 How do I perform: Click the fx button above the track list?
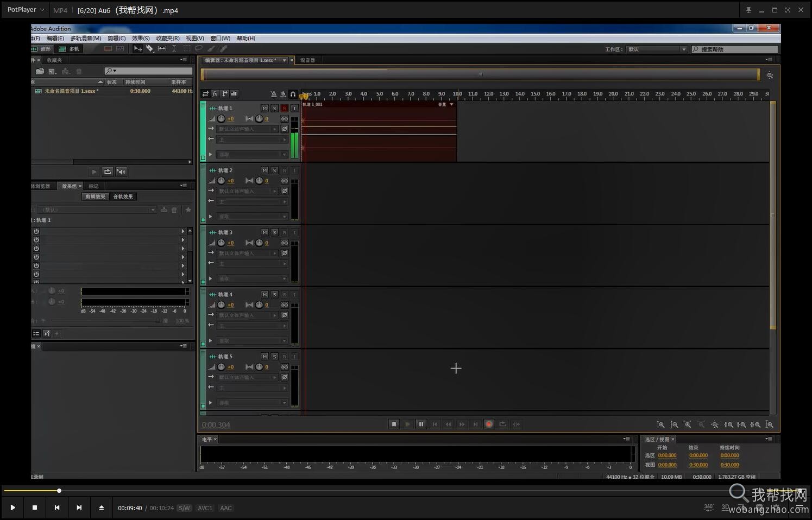pyautogui.click(x=215, y=94)
